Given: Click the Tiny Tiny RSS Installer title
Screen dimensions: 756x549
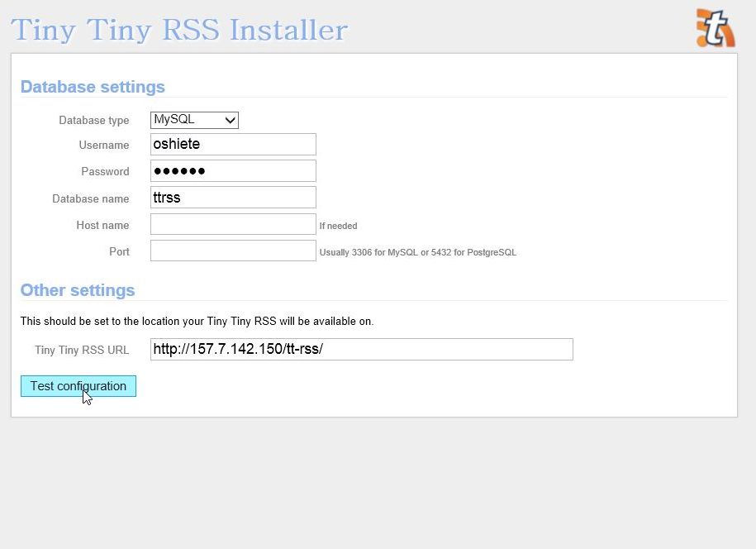Looking at the screenshot, I should (x=178, y=30).
